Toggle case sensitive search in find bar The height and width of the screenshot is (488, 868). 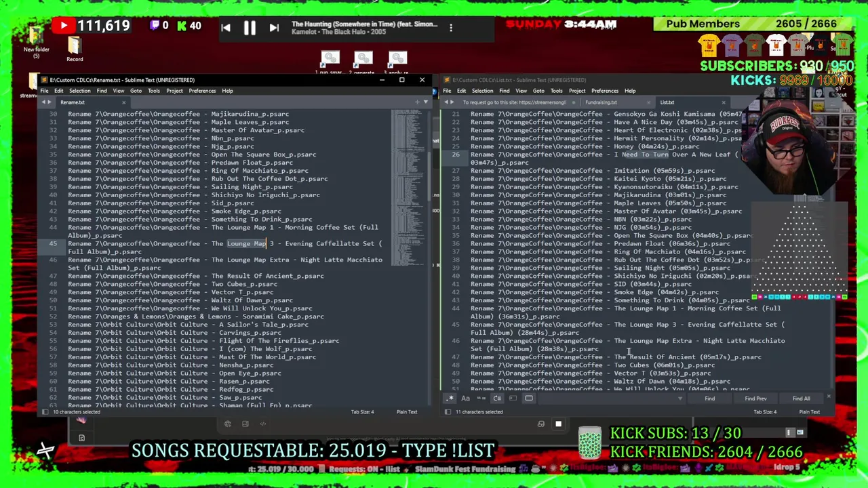465,399
